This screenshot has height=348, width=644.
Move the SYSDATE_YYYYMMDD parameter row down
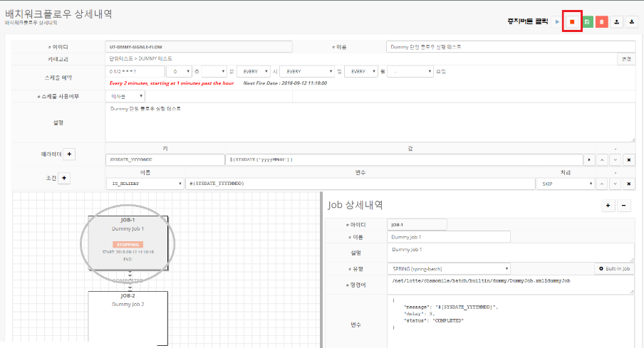615,159
